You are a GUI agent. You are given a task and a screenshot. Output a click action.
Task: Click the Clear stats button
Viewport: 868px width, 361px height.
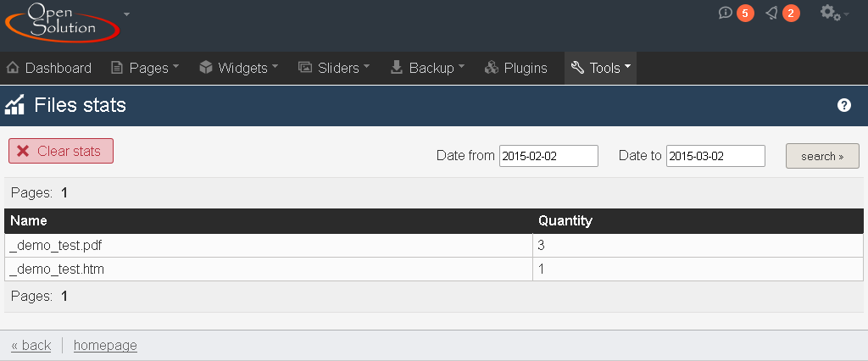coord(61,151)
